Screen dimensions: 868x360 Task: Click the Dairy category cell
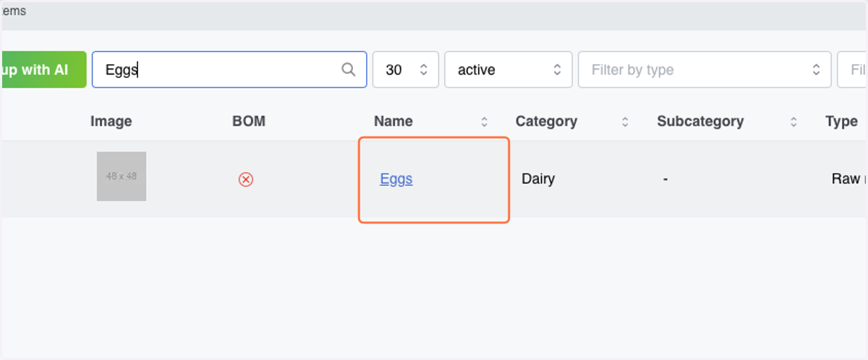[x=538, y=179]
